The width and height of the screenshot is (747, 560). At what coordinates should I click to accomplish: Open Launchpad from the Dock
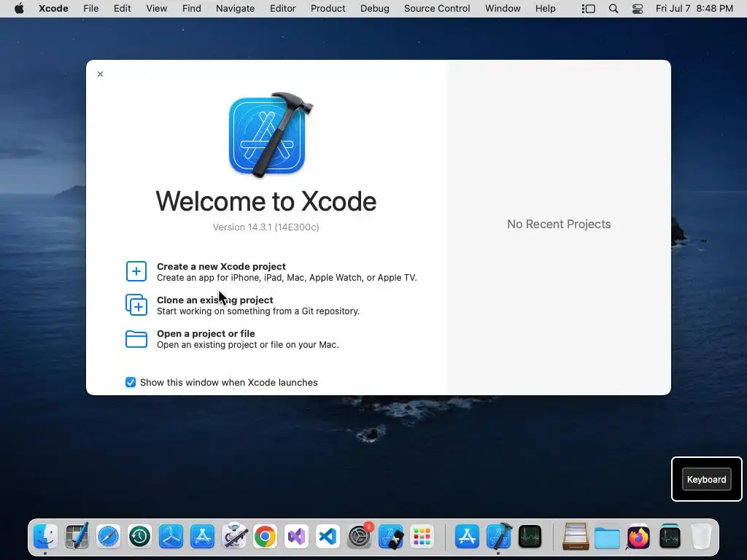coord(422,537)
